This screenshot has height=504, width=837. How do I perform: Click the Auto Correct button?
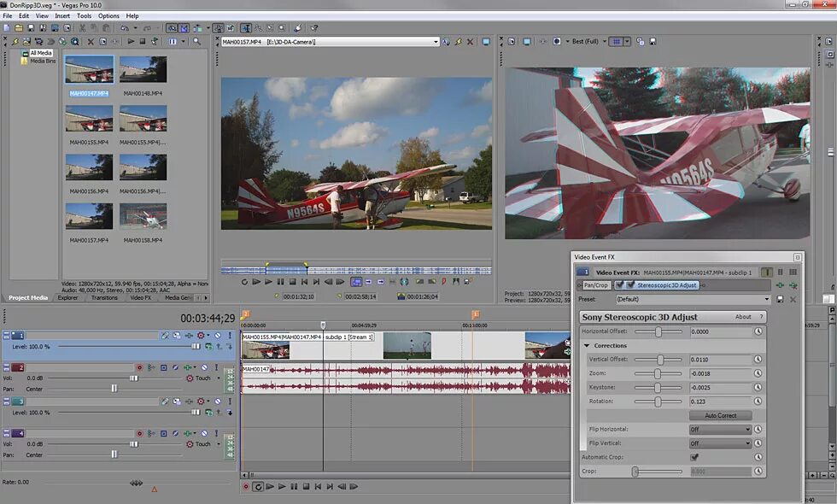pyautogui.click(x=721, y=415)
